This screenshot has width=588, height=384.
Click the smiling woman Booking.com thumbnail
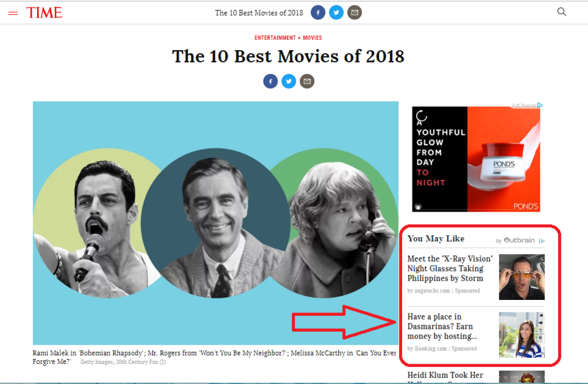(x=521, y=335)
